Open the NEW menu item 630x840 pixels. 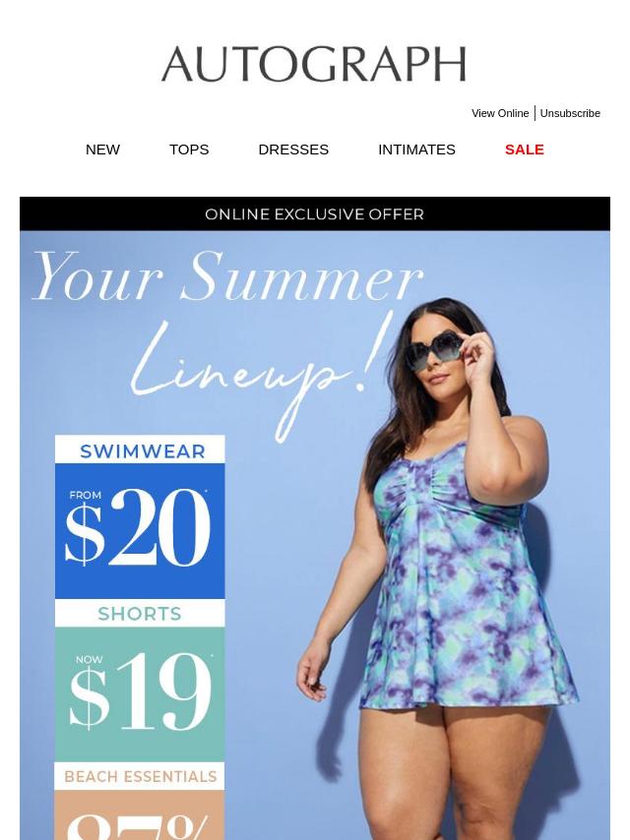(x=102, y=150)
